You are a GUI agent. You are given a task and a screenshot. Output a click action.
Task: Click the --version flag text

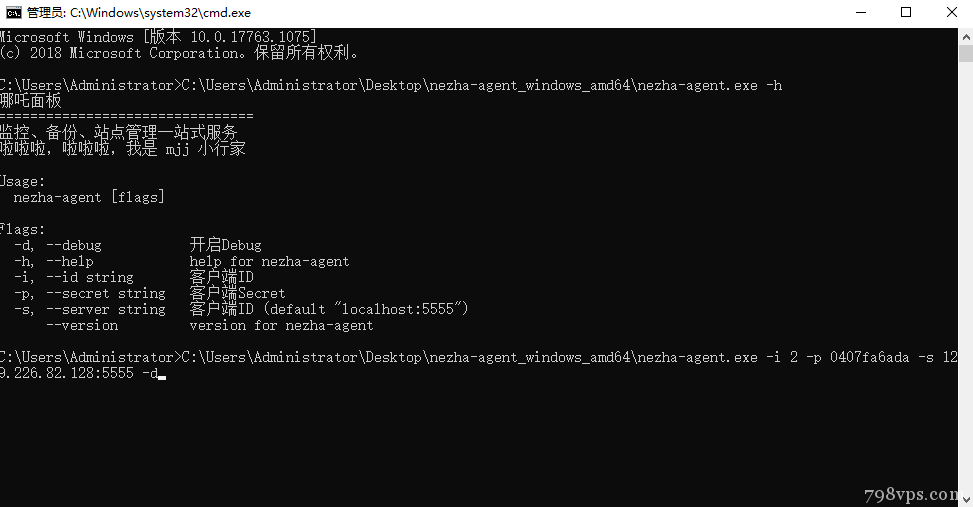(82, 326)
